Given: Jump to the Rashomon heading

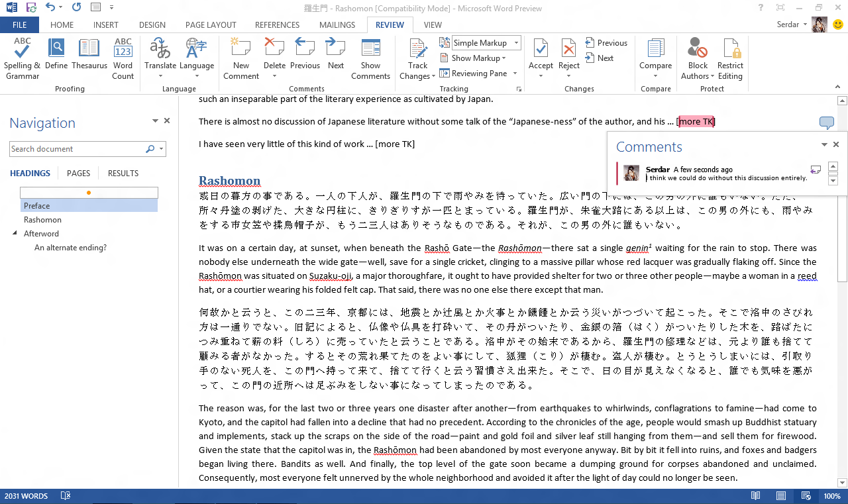Looking at the screenshot, I should [42, 220].
